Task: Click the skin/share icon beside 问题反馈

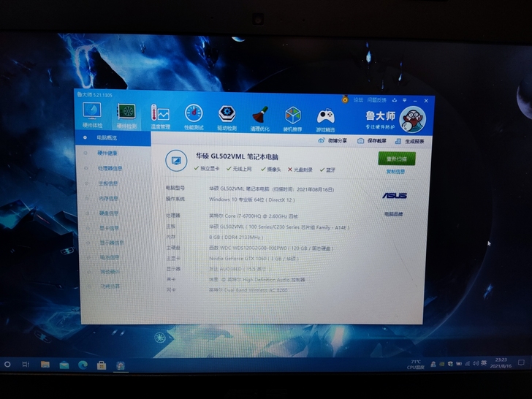Action: pyautogui.click(x=395, y=100)
